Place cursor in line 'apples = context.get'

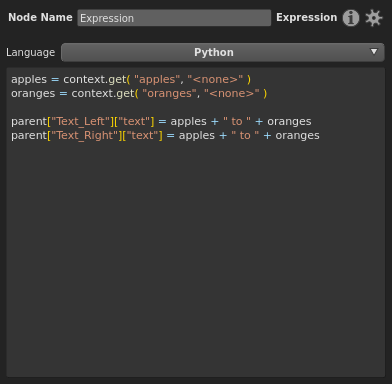coord(131,79)
